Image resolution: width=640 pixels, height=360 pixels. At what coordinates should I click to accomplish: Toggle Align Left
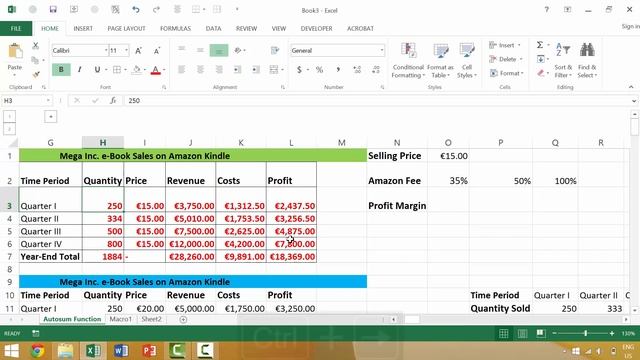point(181,70)
